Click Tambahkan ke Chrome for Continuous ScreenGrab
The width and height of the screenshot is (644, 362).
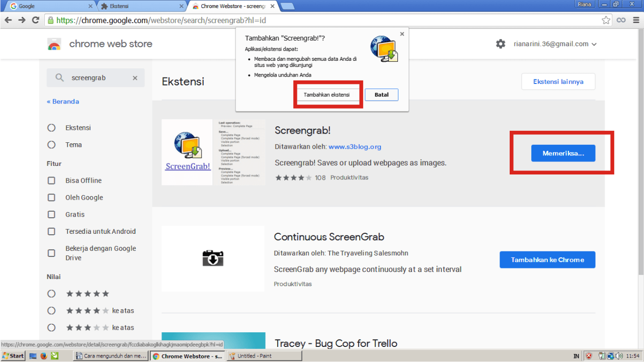[547, 260]
